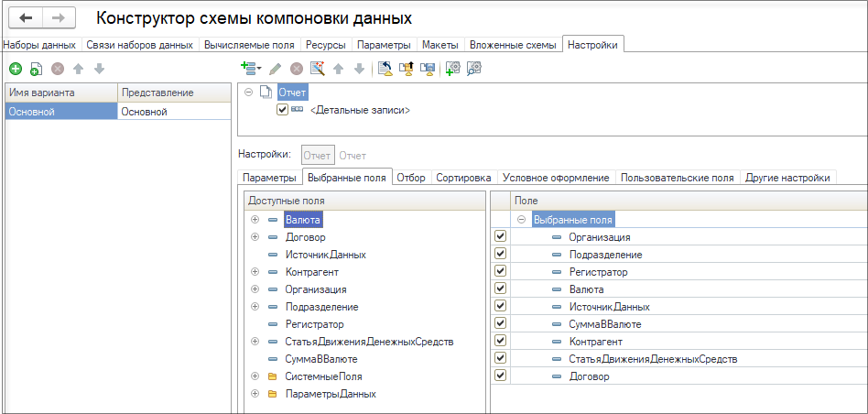Uncheck the Договор selected field checkbox
This screenshot has height=414, width=868.
coord(501,376)
